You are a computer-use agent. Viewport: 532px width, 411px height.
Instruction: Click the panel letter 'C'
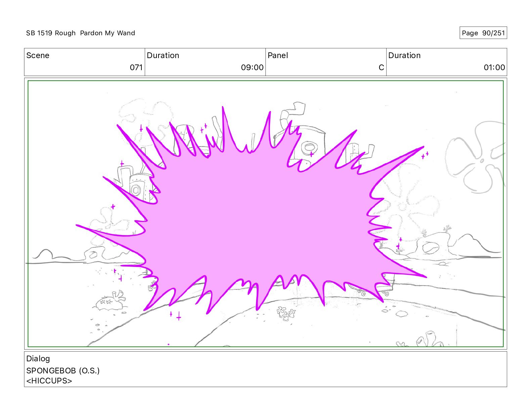pyautogui.click(x=381, y=67)
